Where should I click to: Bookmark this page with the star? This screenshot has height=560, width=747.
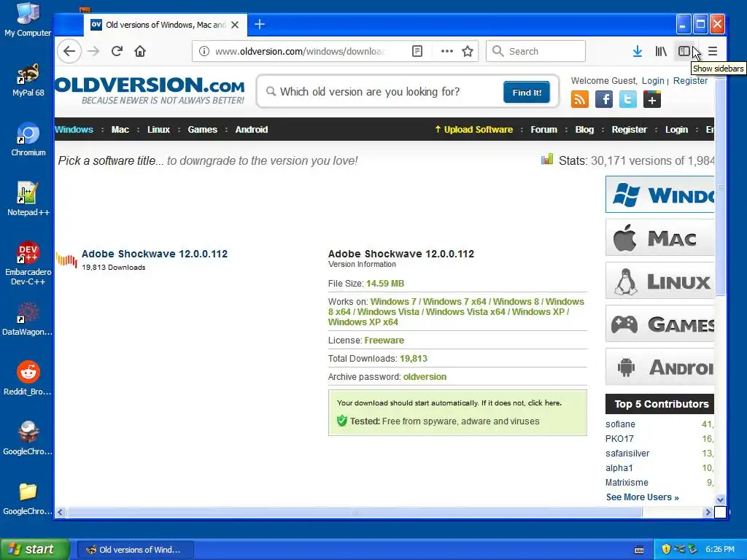click(x=468, y=52)
